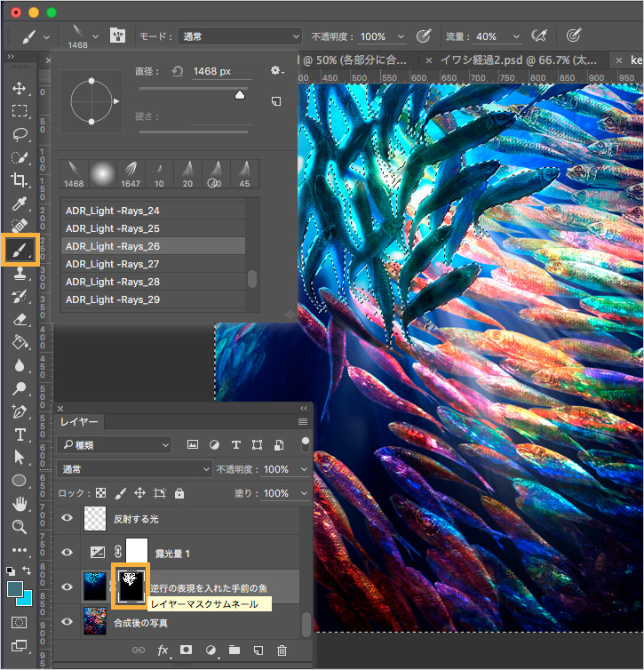The width and height of the screenshot is (644, 670).
Task: Select the Clone Stamp tool
Action: [19, 274]
